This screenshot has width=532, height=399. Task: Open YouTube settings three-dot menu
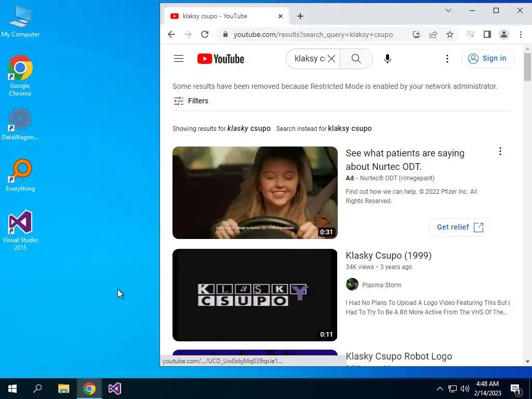447,59
